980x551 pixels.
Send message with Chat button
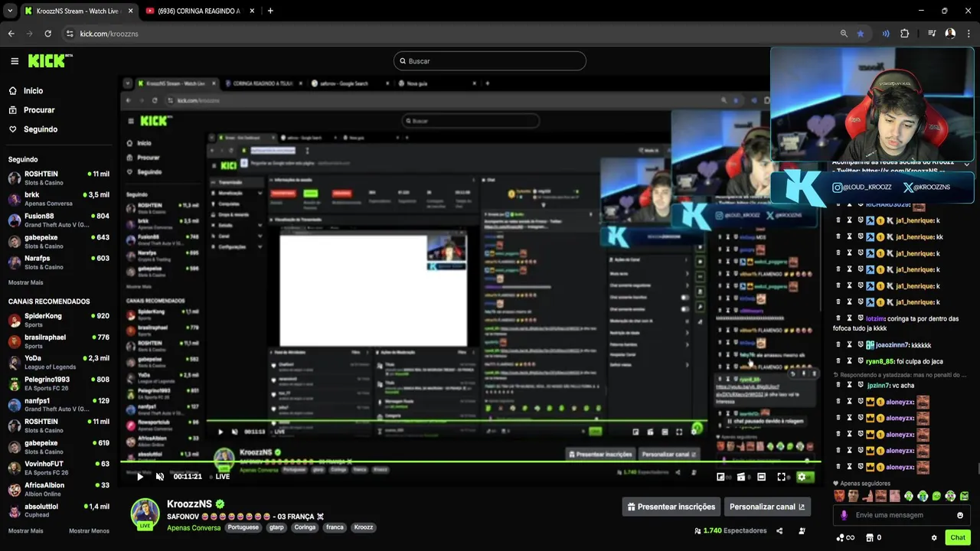click(x=958, y=537)
